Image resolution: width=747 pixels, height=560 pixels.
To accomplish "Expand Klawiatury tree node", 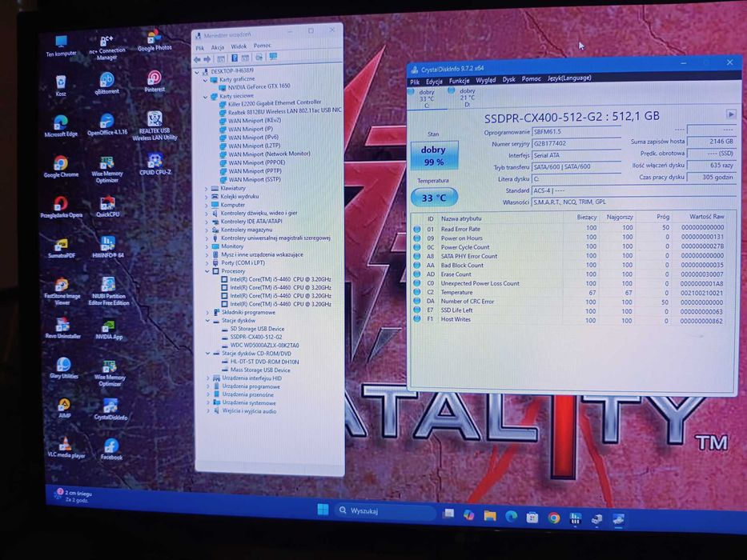I will pyautogui.click(x=207, y=189).
